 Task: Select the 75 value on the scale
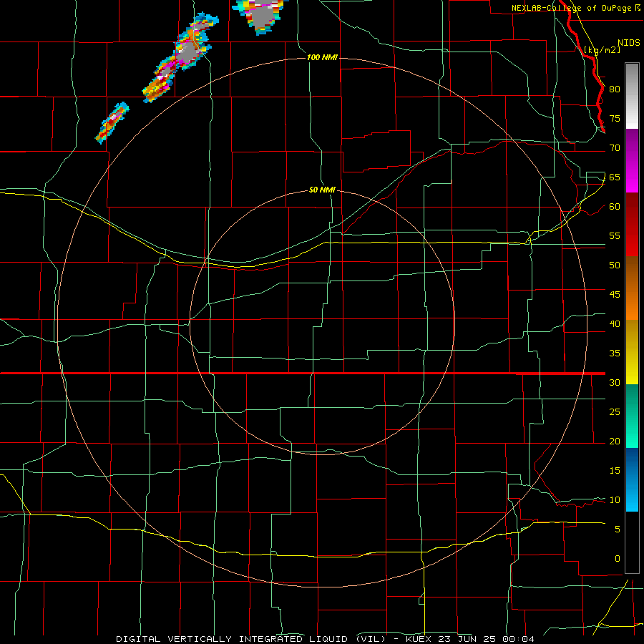click(615, 119)
